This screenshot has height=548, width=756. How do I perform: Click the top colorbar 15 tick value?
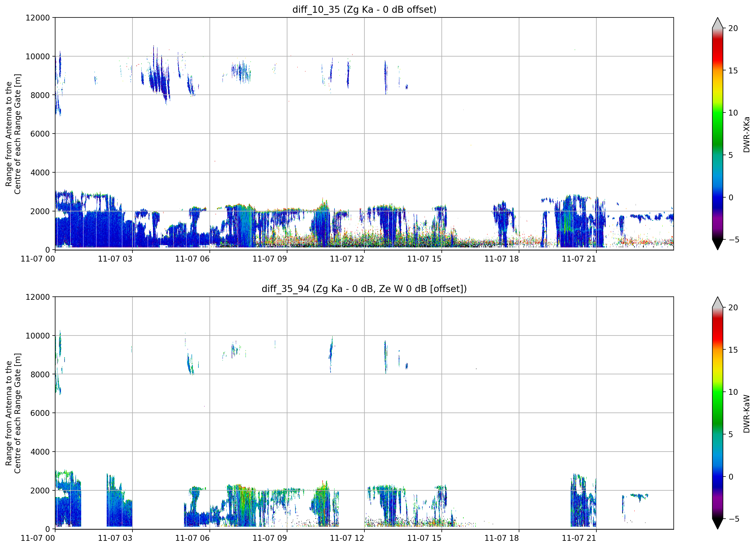[733, 71]
